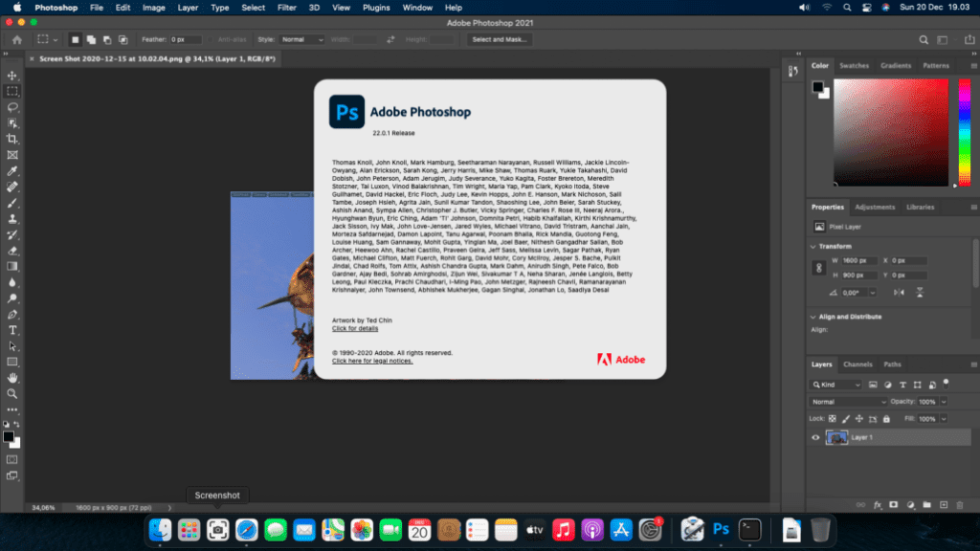
Task: Select the Layer 1 thumbnail
Action: point(836,437)
